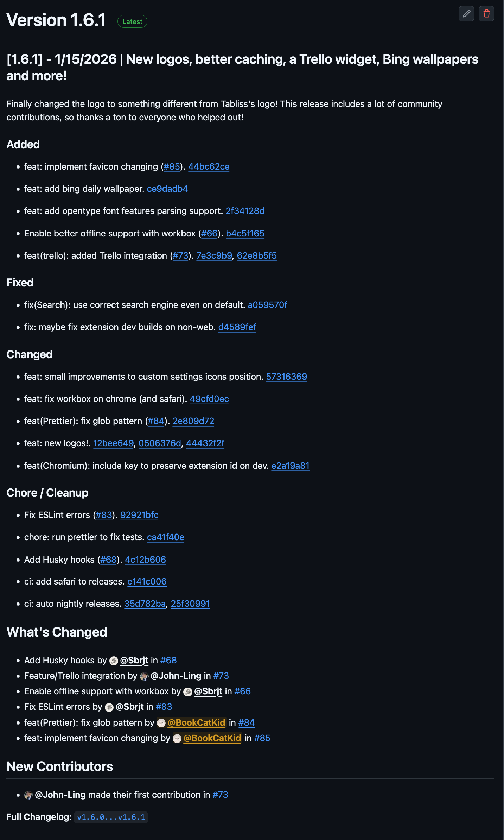Click BookCatKid avatar on glob pattern line
The width and height of the screenshot is (504, 840).
(x=161, y=723)
